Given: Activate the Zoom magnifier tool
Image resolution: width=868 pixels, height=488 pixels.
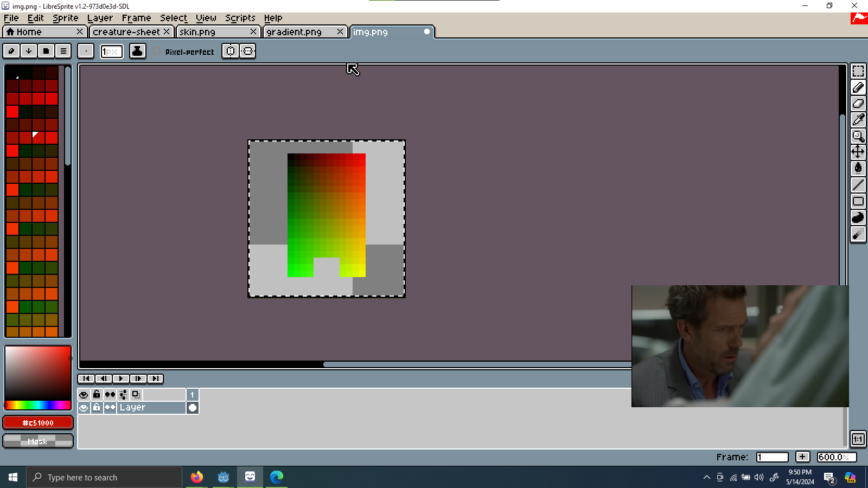Looking at the screenshot, I should pyautogui.click(x=858, y=136).
